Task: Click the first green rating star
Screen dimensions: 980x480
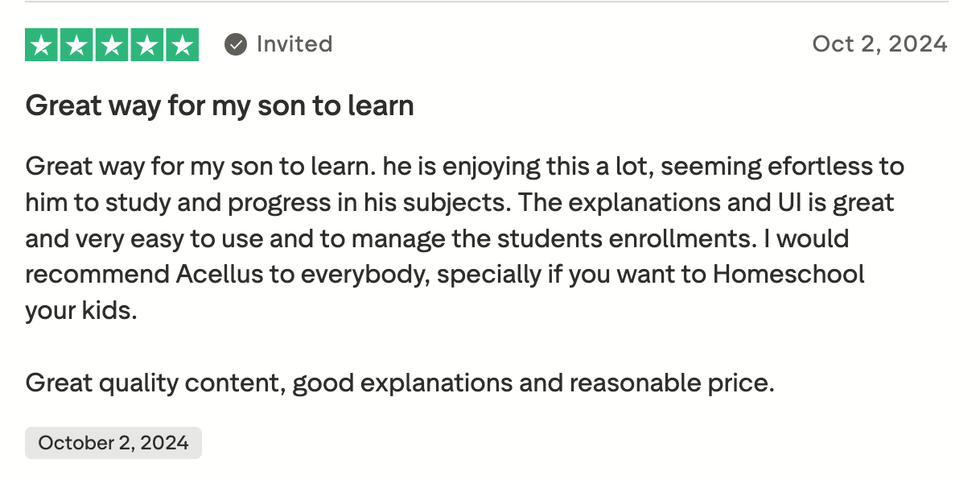Action: tap(42, 45)
